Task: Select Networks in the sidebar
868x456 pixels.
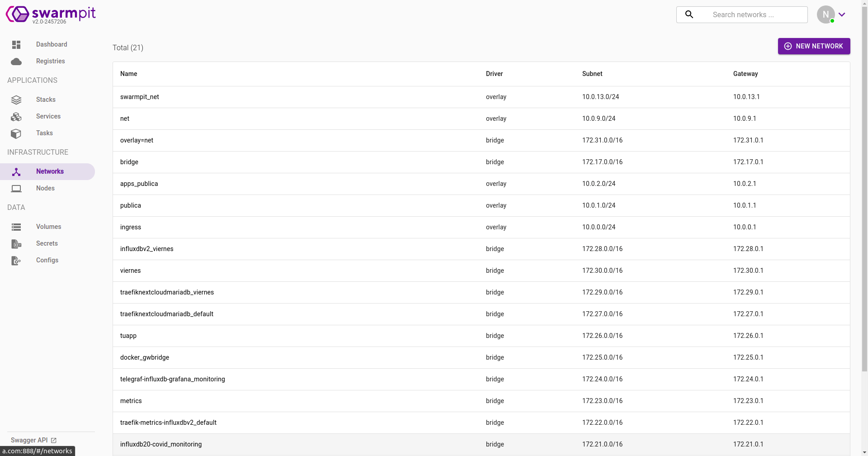Action: coord(47,171)
